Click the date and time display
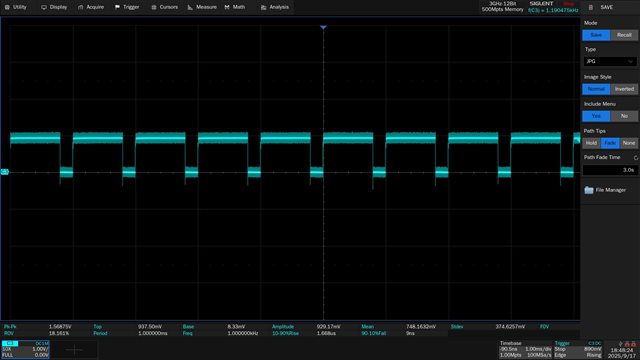This screenshot has height=360, width=640. coord(622,353)
